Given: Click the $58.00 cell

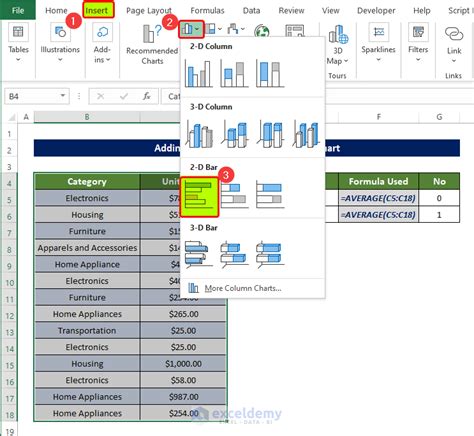Looking at the screenshot, I should [183, 380].
